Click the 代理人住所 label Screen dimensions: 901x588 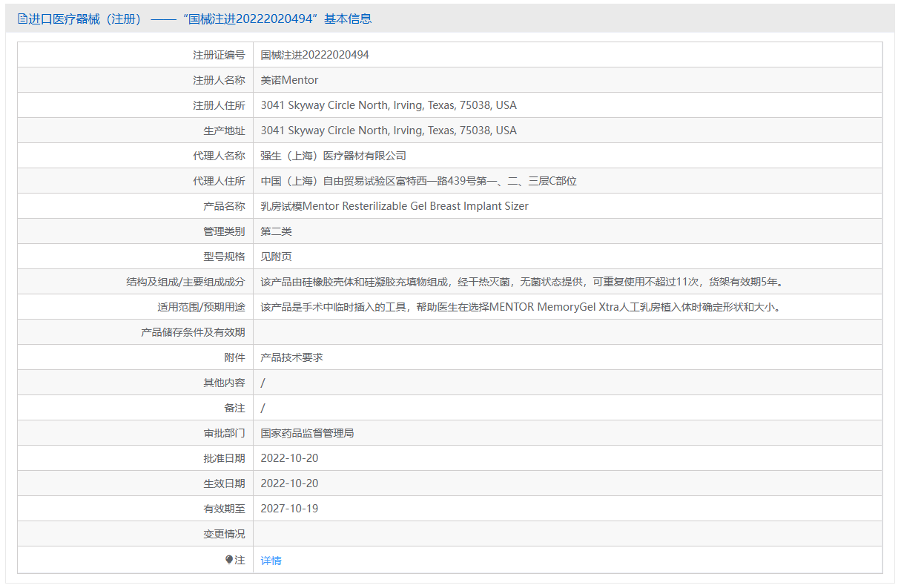click(x=219, y=181)
